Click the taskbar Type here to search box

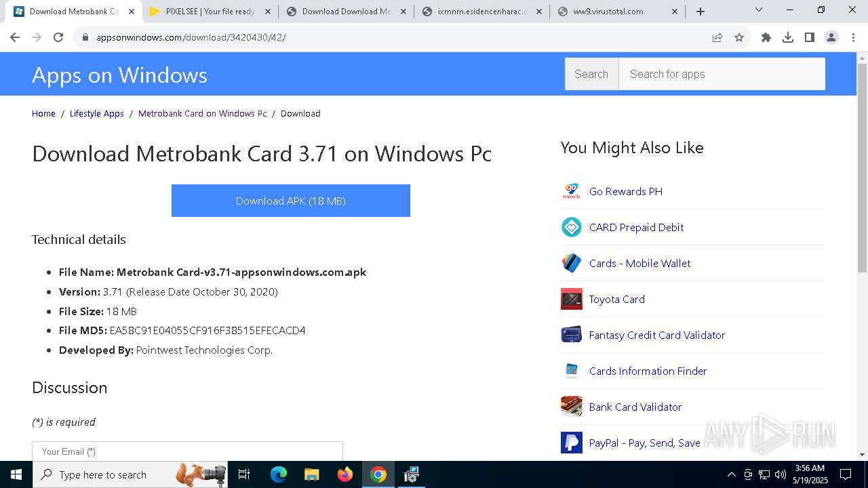coord(130,474)
